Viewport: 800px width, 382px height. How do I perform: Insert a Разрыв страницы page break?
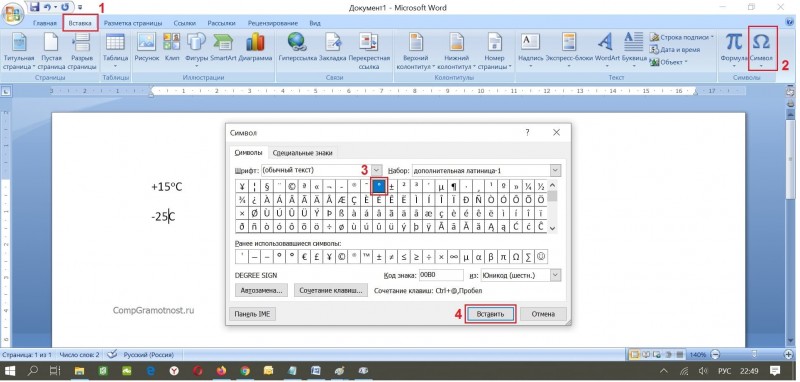[x=82, y=52]
